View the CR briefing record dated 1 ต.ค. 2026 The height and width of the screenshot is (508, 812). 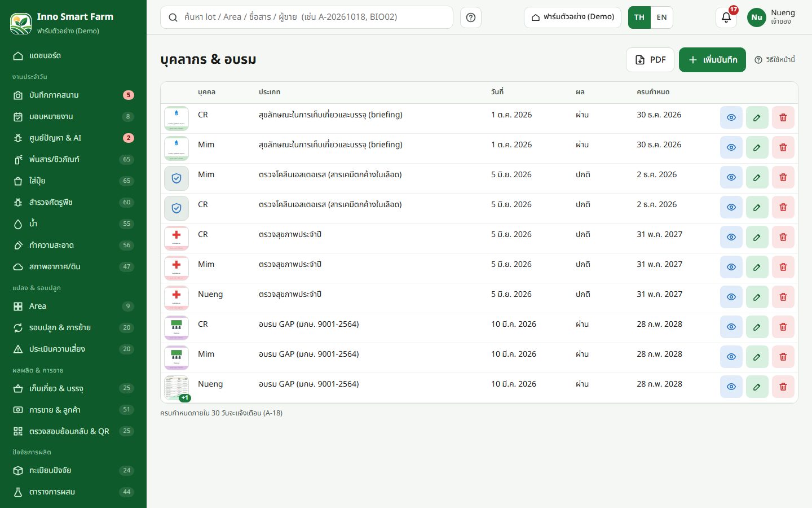[731, 117]
